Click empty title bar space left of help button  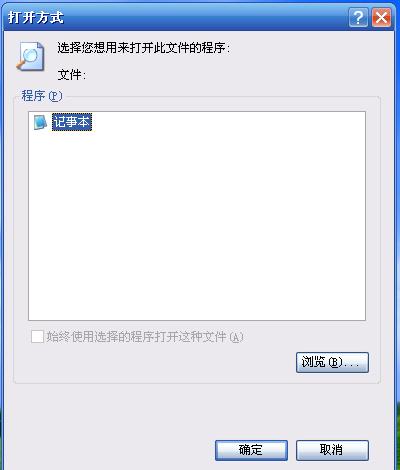[207, 17]
